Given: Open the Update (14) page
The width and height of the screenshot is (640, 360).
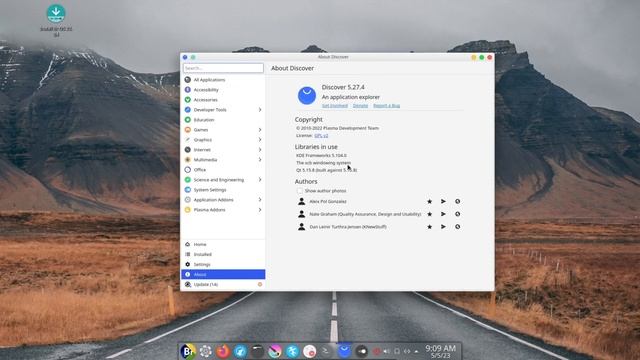Looking at the screenshot, I should (x=223, y=284).
